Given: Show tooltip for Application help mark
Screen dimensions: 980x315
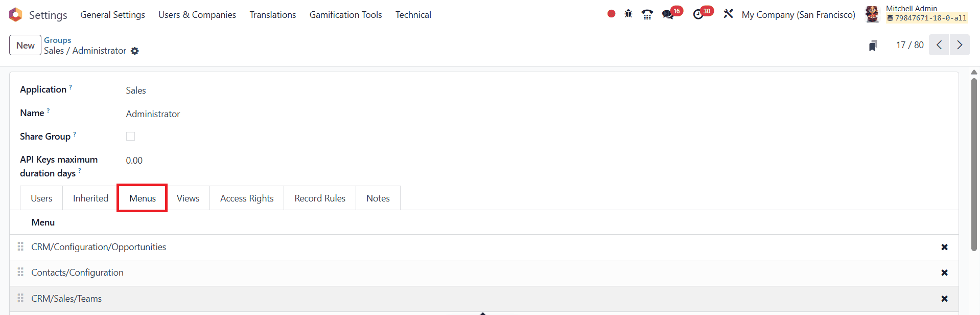Looking at the screenshot, I should click(71, 87).
